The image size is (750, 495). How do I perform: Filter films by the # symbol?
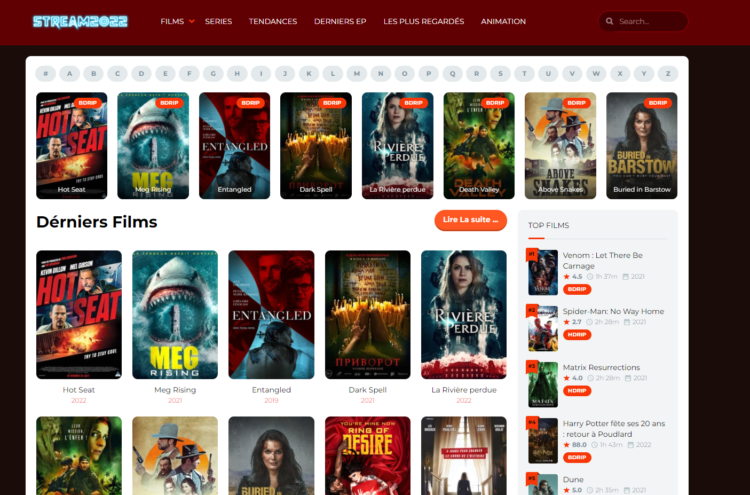[45, 74]
